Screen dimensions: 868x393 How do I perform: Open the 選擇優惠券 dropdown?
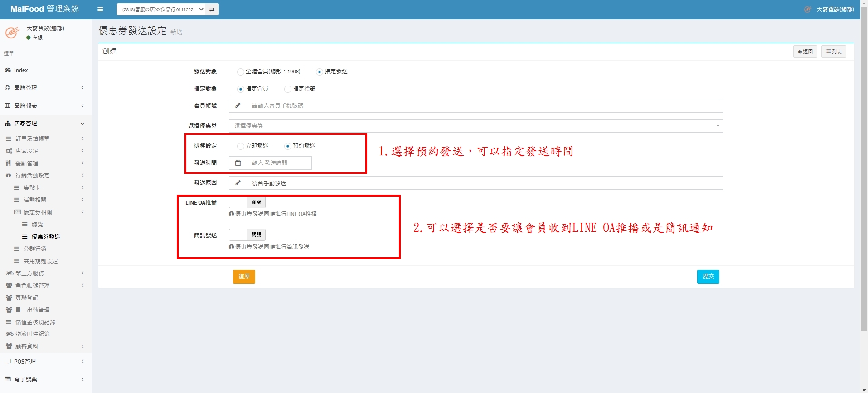(x=475, y=126)
